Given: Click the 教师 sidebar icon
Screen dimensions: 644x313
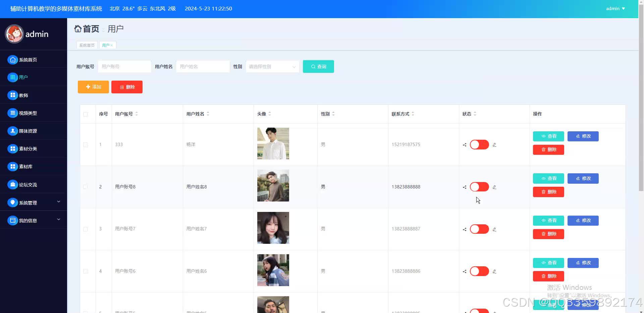Looking at the screenshot, I should click(x=12, y=95).
